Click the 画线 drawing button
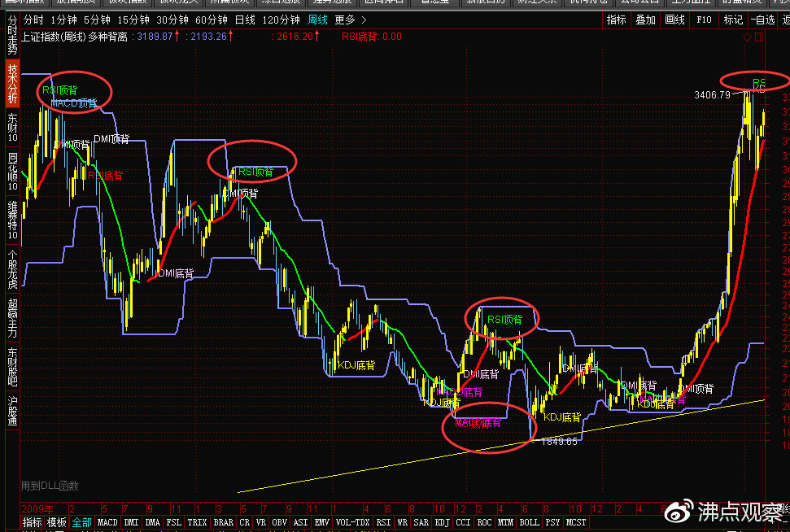 (x=674, y=20)
